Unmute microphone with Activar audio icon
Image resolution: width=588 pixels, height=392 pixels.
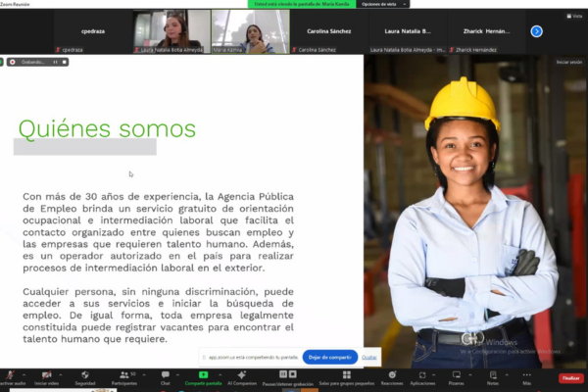point(11,377)
